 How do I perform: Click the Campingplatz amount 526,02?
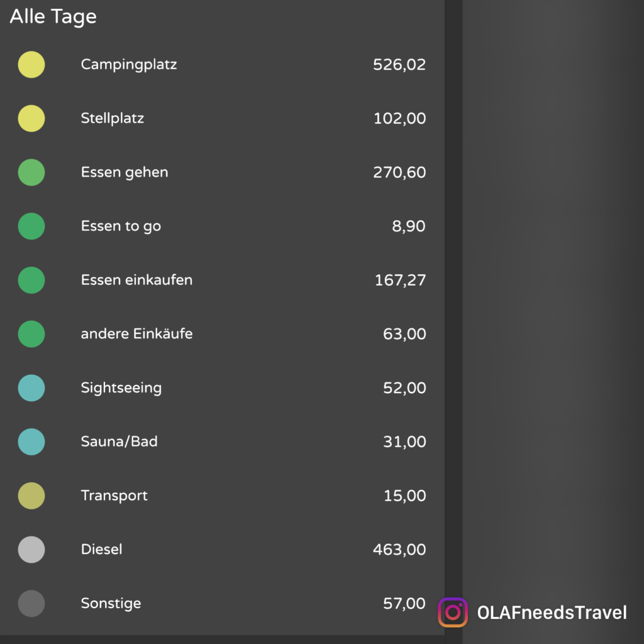point(399,64)
